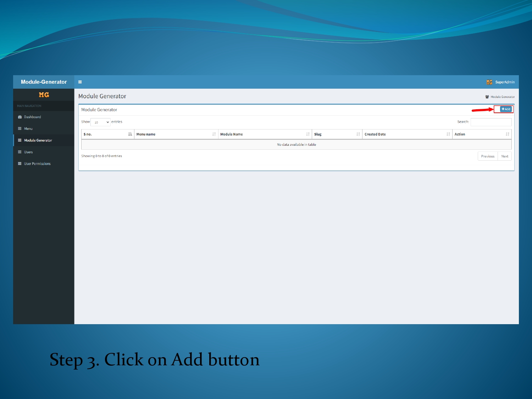The height and width of the screenshot is (399, 532).
Task: Click the Add button
Action: click(505, 109)
